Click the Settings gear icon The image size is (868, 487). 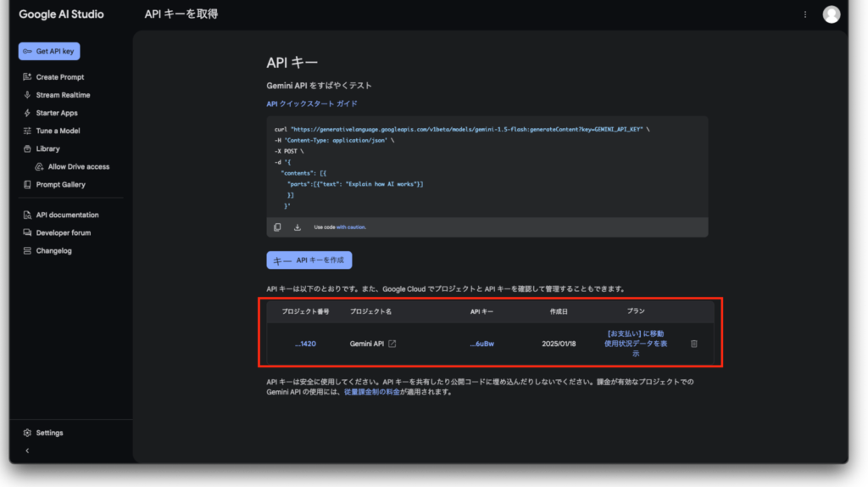[x=27, y=433]
